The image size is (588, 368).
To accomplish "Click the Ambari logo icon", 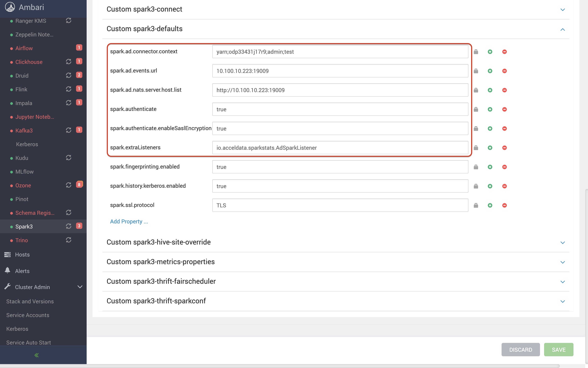I will point(10,7).
